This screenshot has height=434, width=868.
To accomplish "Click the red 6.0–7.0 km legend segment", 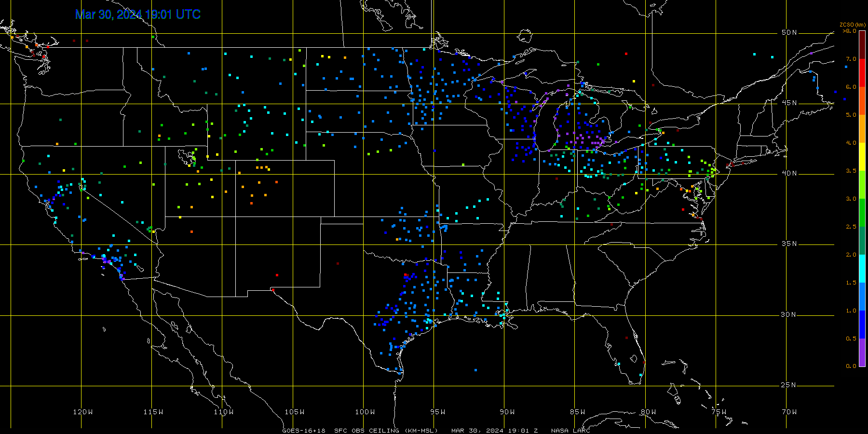I will (862, 73).
